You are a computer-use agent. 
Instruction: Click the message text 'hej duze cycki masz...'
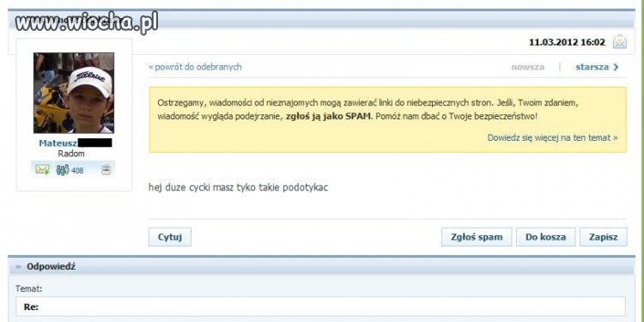(238, 188)
